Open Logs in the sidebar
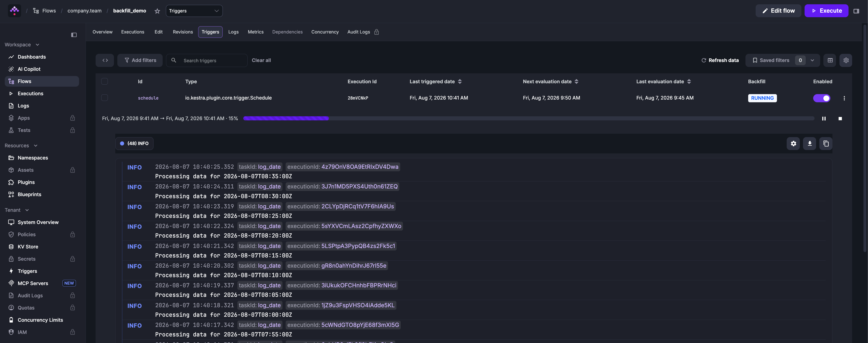This screenshot has height=343, width=868. (x=42, y=106)
